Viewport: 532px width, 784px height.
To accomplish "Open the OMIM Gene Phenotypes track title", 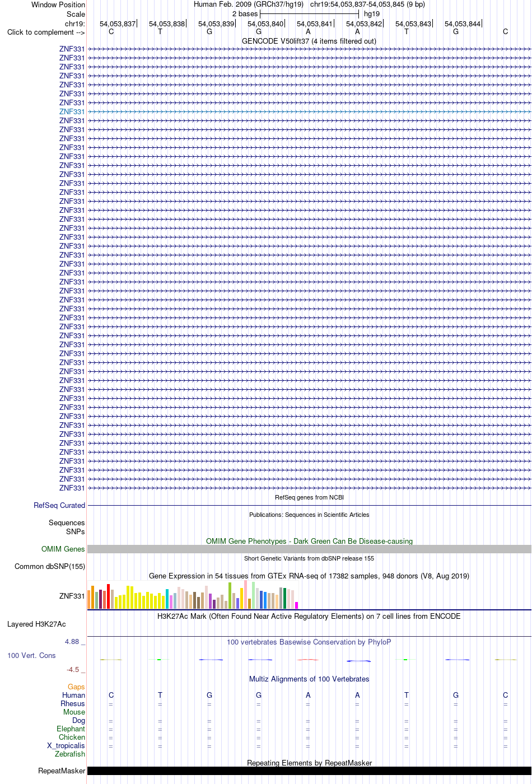I will [309, 541].
